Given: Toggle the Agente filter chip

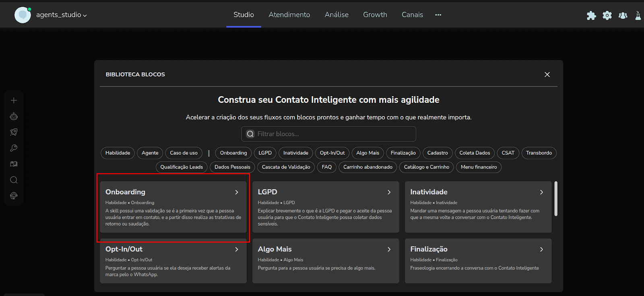Looking at the screenshot, I should coord(150,153).
